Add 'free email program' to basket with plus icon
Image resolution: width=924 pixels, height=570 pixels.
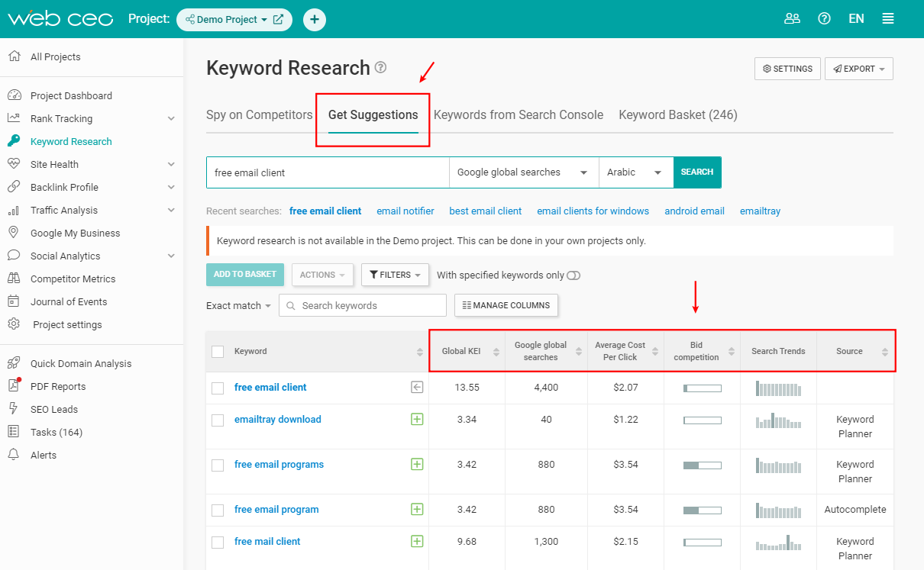point(417,509)
